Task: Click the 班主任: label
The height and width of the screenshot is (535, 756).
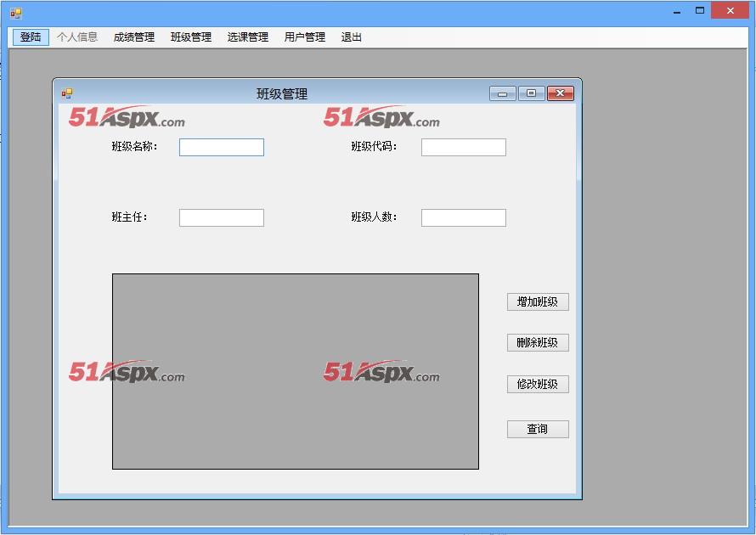Action: 129,217
